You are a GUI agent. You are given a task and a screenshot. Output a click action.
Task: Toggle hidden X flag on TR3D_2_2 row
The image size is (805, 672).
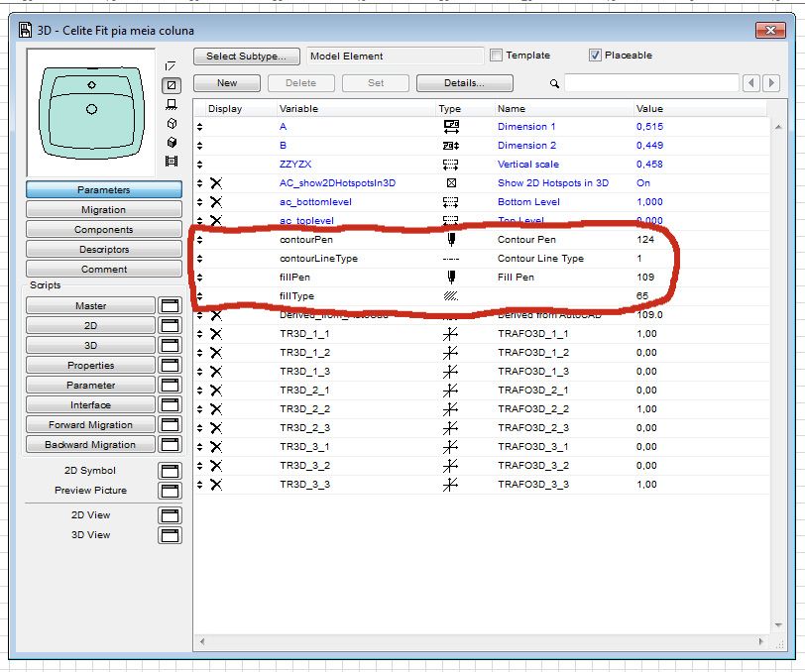pos(216,409)
